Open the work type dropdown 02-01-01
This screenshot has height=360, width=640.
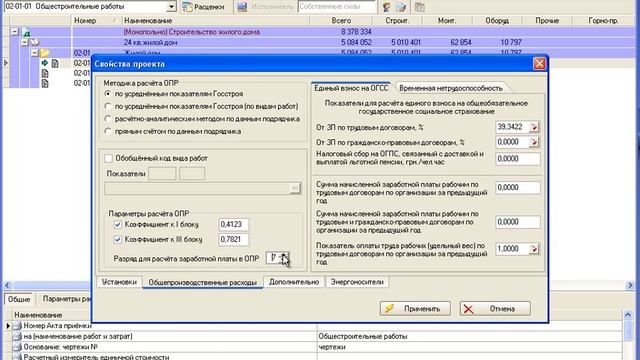(x=171, y=7)
